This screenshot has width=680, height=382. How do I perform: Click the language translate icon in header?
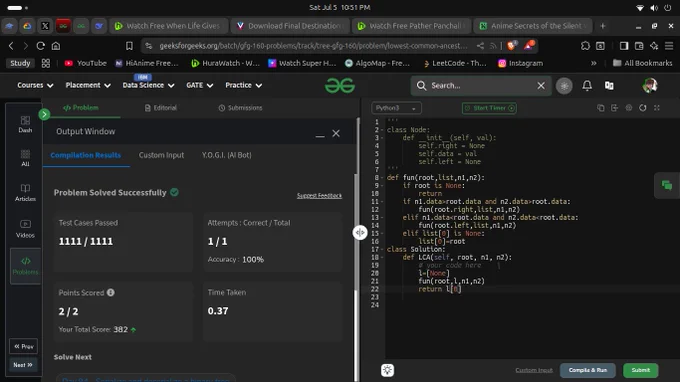[609, 85]
